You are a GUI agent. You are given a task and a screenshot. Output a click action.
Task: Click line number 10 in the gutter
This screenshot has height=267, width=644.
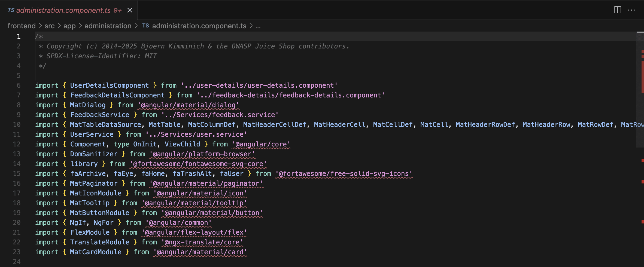[x=17, y=125]
